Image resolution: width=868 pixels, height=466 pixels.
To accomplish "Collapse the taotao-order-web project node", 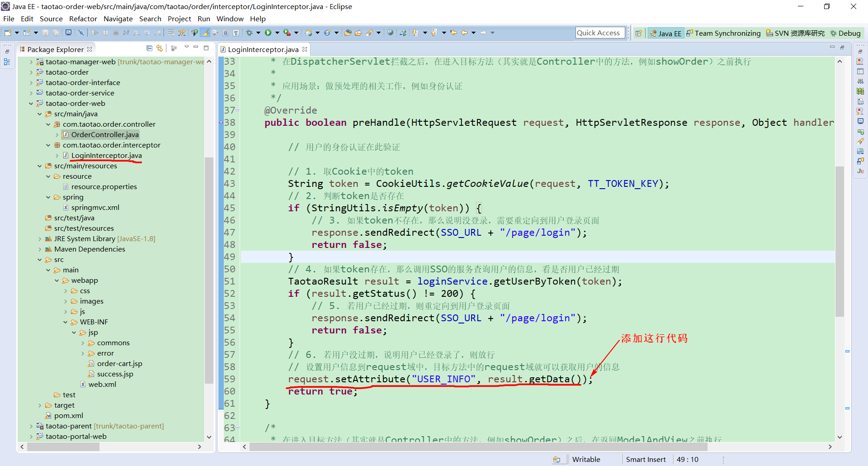I will pos(31,104).
